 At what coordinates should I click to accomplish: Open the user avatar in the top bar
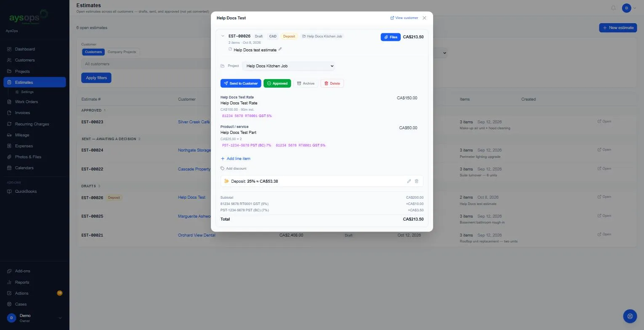tap(627, 8)
